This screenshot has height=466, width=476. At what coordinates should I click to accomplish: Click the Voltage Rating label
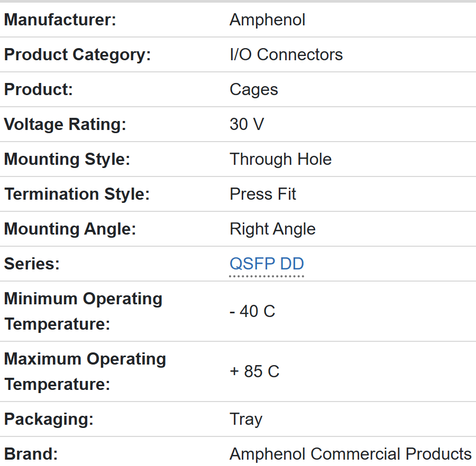pyautogui.click(x=65, y=125)
